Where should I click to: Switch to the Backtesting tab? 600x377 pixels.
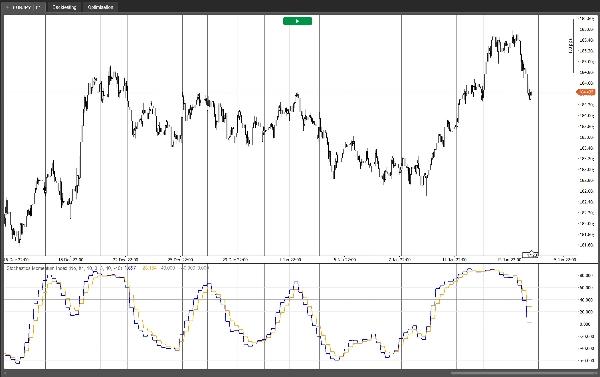(64, 7)
